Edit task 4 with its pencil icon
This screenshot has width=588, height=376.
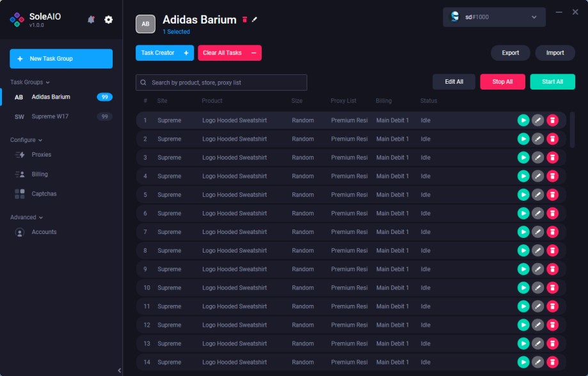coord(537,176)
